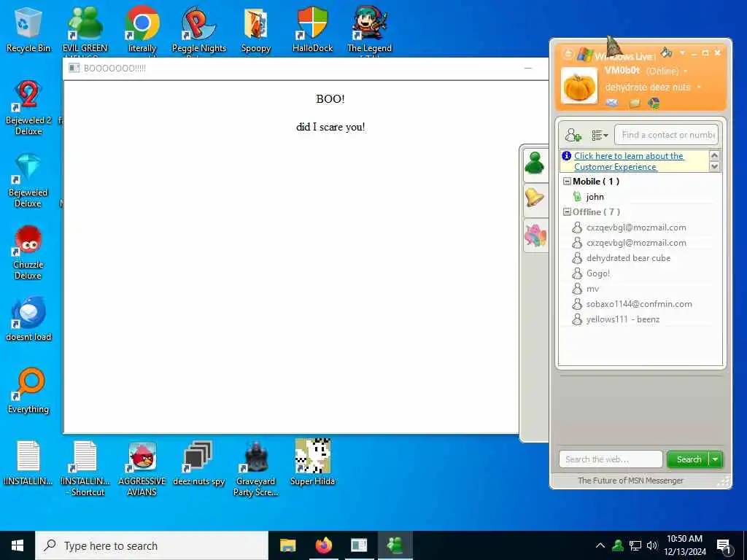Viewport: 747px width, 560px height.
Task: Click the 'Search the web' field
Action: tap(611, 459)
